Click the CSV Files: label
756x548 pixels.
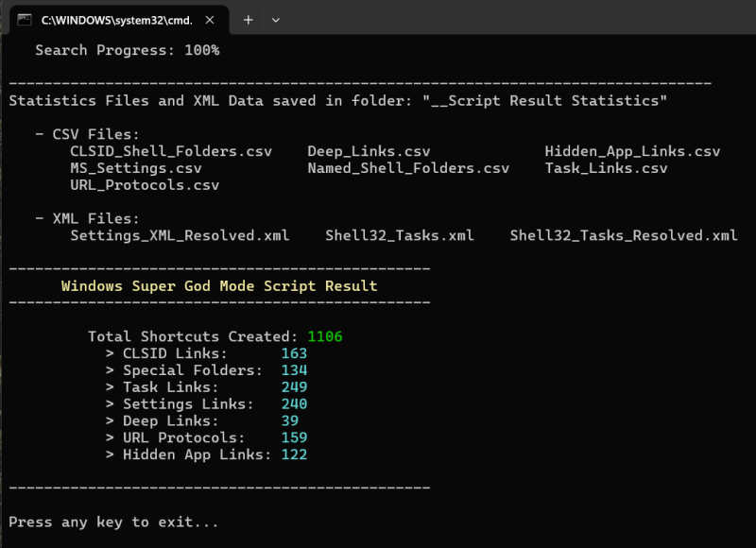[95, 134]
